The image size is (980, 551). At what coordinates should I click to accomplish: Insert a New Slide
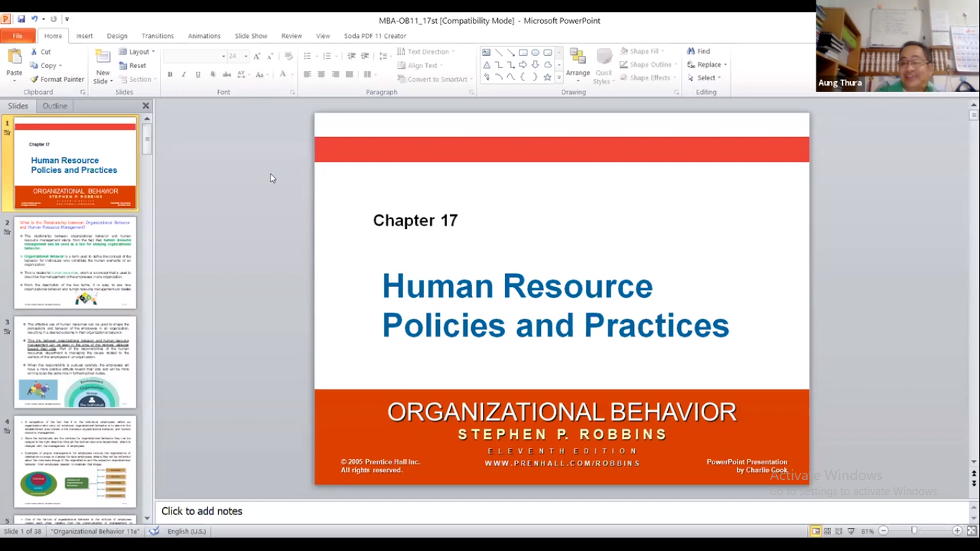point(103,67)
